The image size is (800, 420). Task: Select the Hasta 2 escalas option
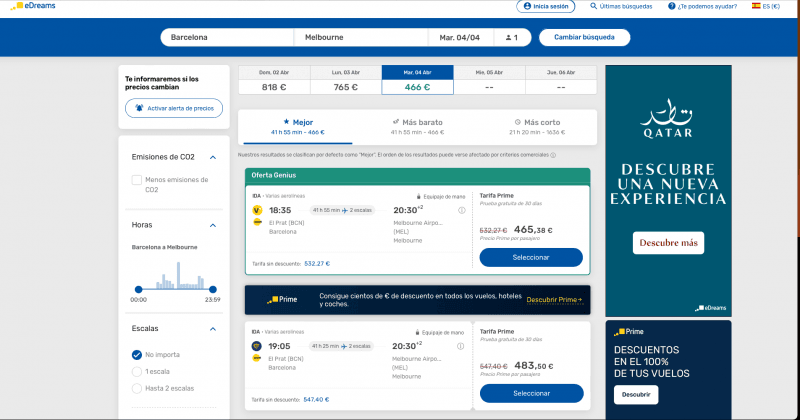(137, 388)
